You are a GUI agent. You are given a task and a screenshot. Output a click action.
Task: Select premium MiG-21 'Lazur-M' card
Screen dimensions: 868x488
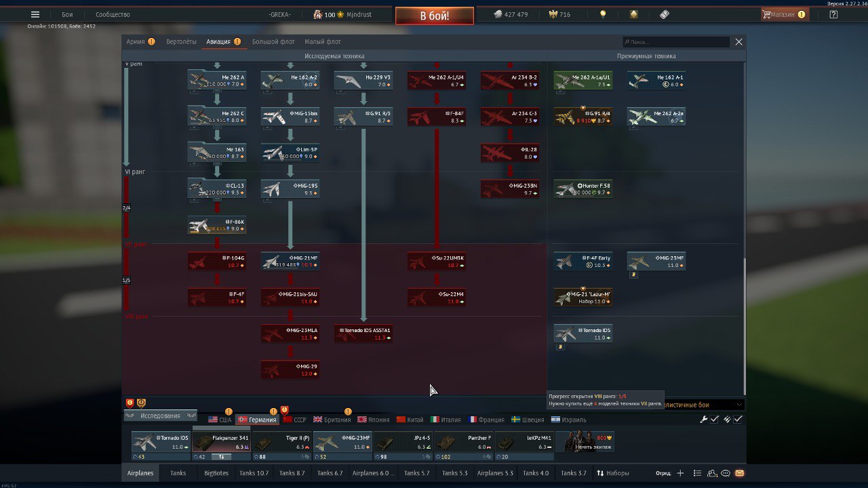(583, 297)
